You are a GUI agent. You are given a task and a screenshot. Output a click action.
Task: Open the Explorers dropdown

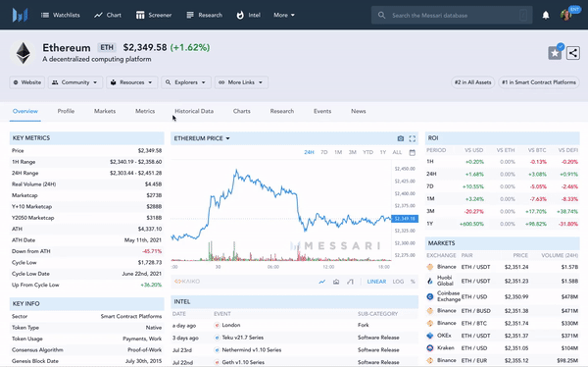186,82
